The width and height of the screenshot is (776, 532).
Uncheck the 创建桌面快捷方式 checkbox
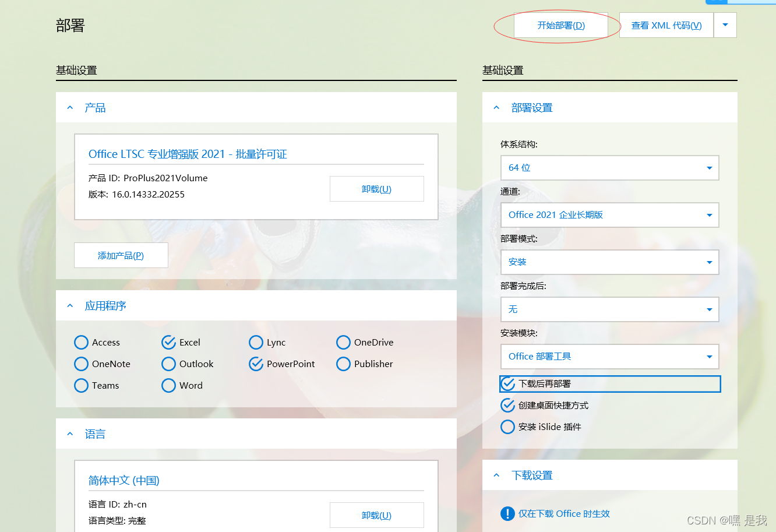pos(508,406)
